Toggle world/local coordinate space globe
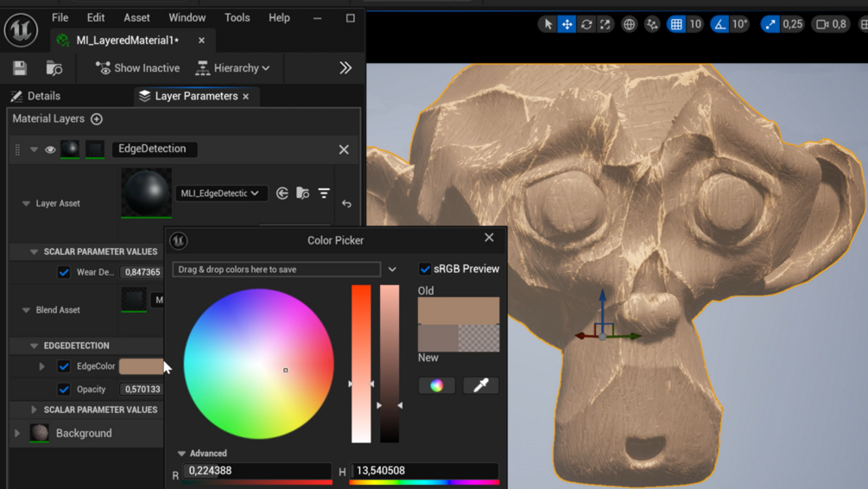The width and height of the screenshot is (868, 489). coord(630,24)
